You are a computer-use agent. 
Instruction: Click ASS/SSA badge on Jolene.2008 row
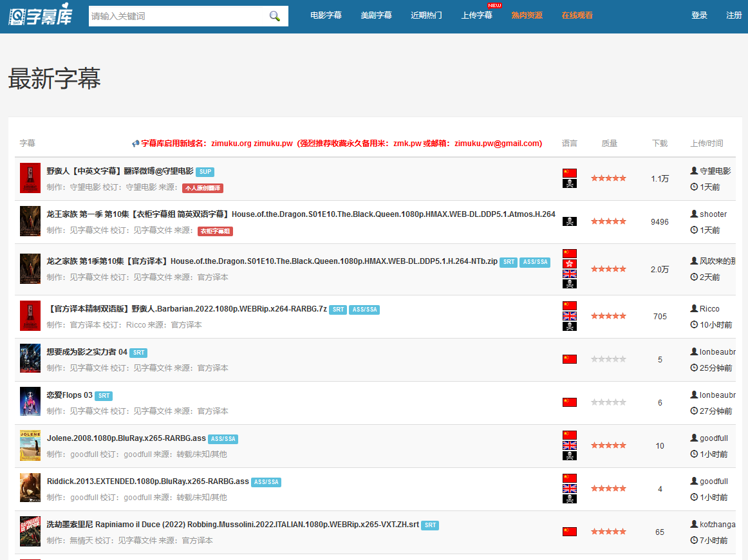(223, 439)
